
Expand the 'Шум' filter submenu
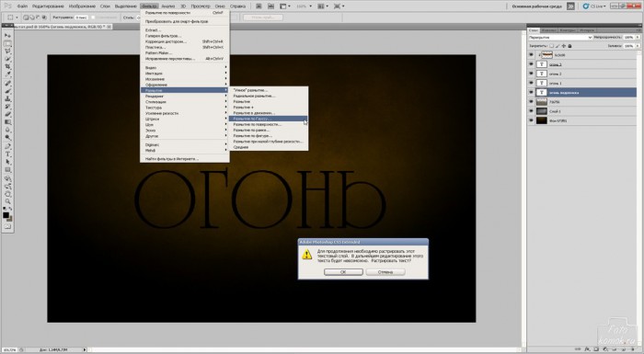point(185,124)
